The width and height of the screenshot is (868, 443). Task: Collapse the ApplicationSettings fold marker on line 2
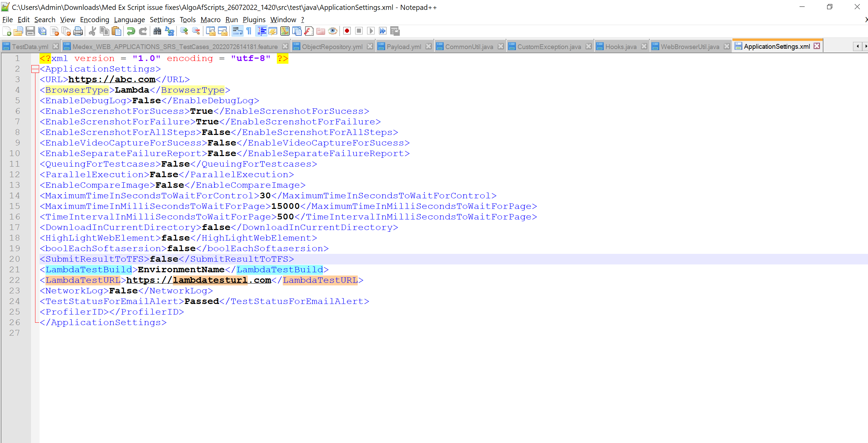[x=35, y=69]
